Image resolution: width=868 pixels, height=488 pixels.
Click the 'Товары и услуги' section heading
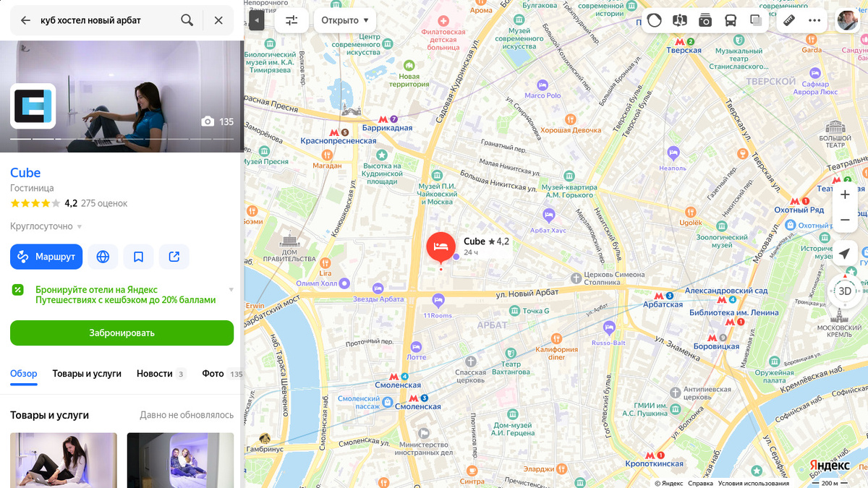tap(49, 415)
